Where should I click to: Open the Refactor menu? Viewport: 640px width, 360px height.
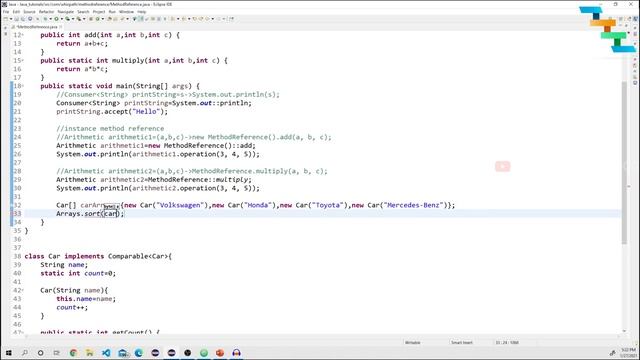(46, 12)
